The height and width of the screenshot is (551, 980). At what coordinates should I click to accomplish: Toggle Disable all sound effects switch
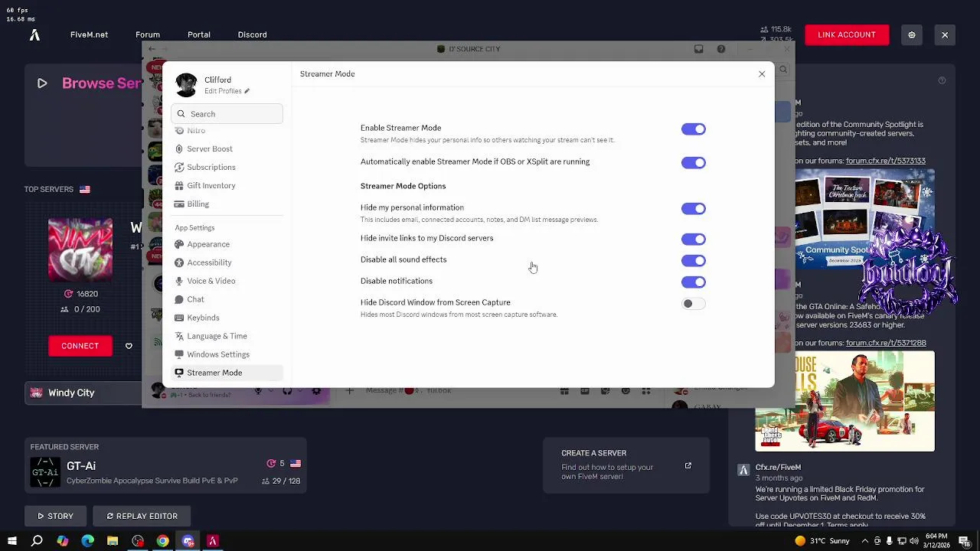coord(693,261)
